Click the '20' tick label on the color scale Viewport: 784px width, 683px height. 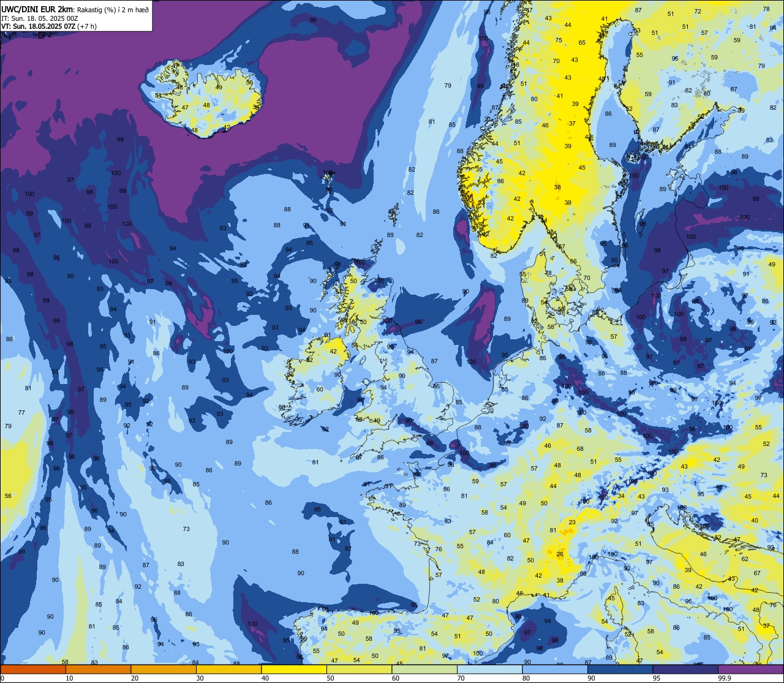[135, 678]
